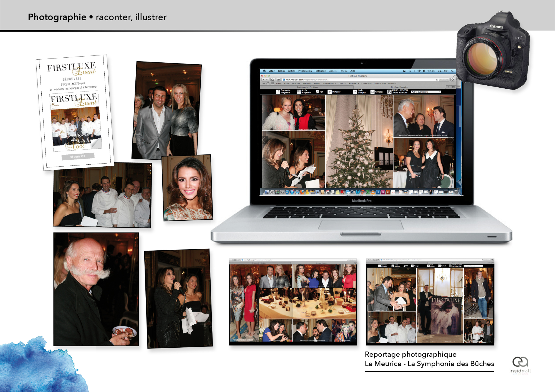Expand the Informations bookmarks folder
The image size is (555, 392).
click(x=329, y=83)
